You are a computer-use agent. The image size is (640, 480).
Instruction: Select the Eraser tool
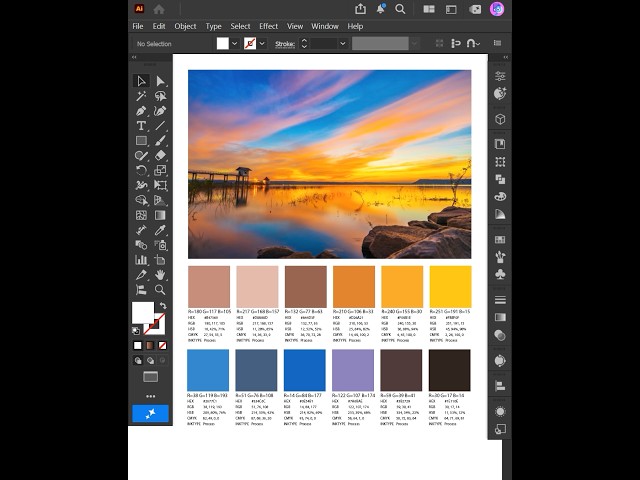point(160,156)
